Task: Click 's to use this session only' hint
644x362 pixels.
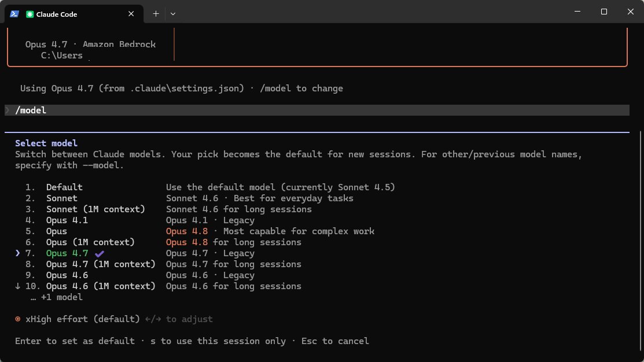Action: tap(218, 341)
